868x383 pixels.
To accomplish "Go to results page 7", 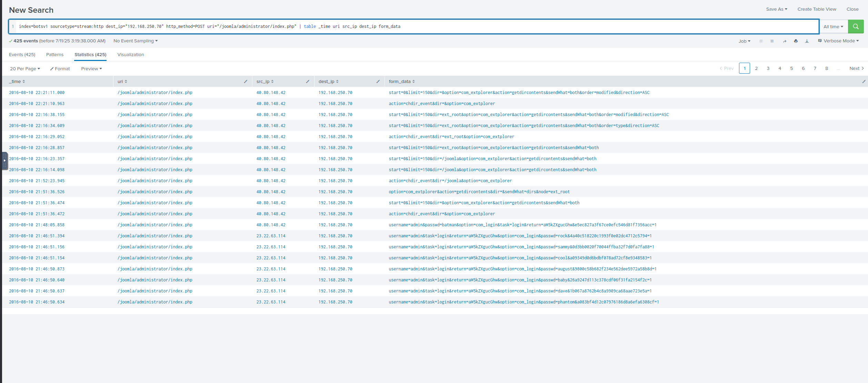I will (815, 69).
